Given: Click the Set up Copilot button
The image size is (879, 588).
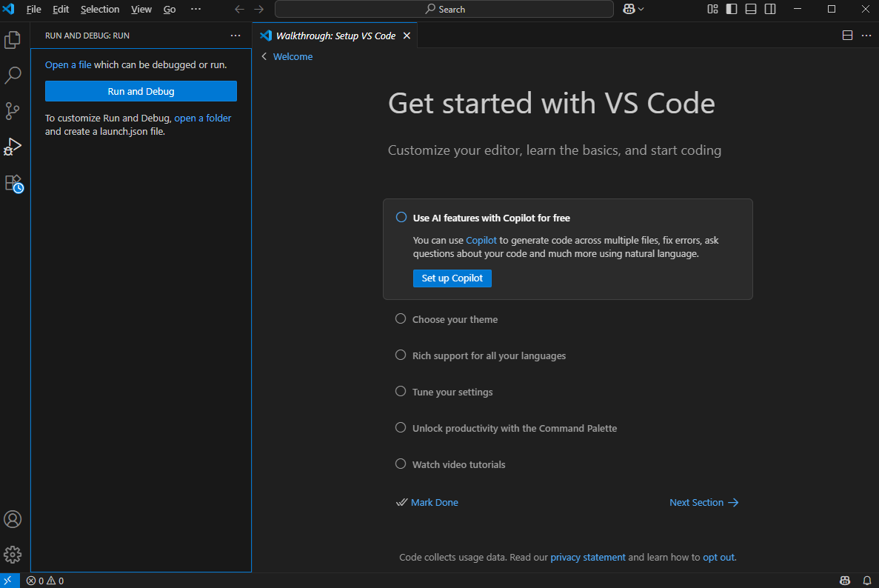Looking at the screenshot, I should click(452, 278).
